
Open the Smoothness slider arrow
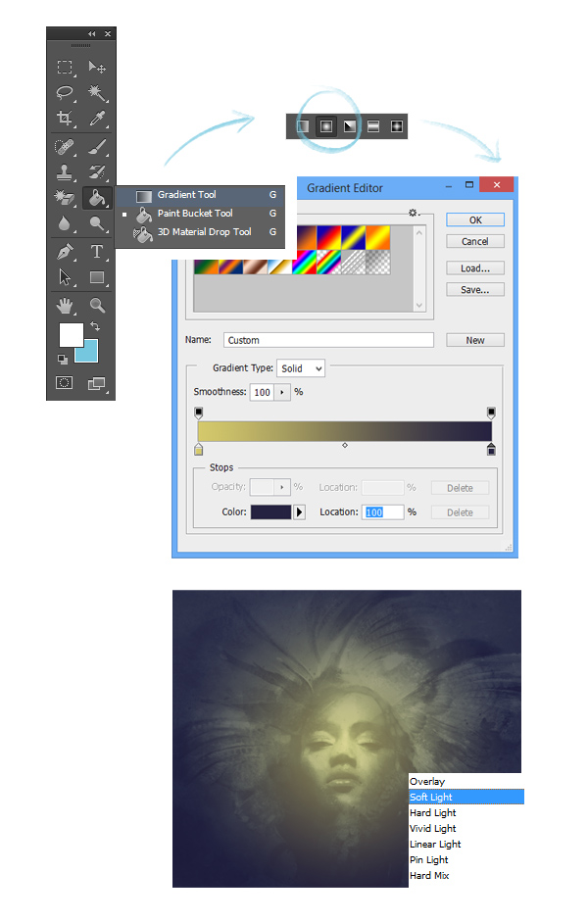click(282, 392)
